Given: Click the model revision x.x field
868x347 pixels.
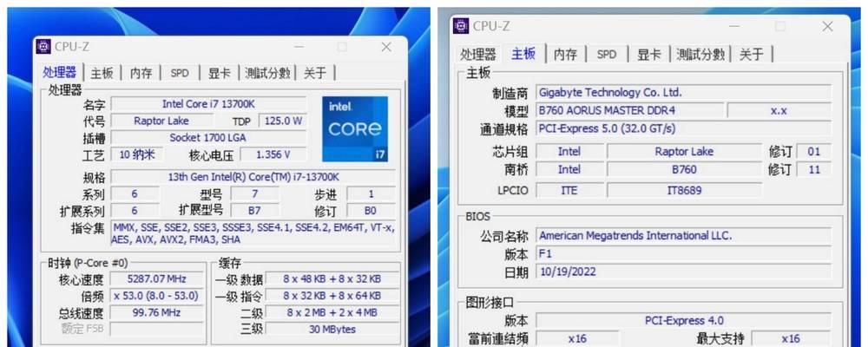Looking at the screenshot, I should pos(779,110).
